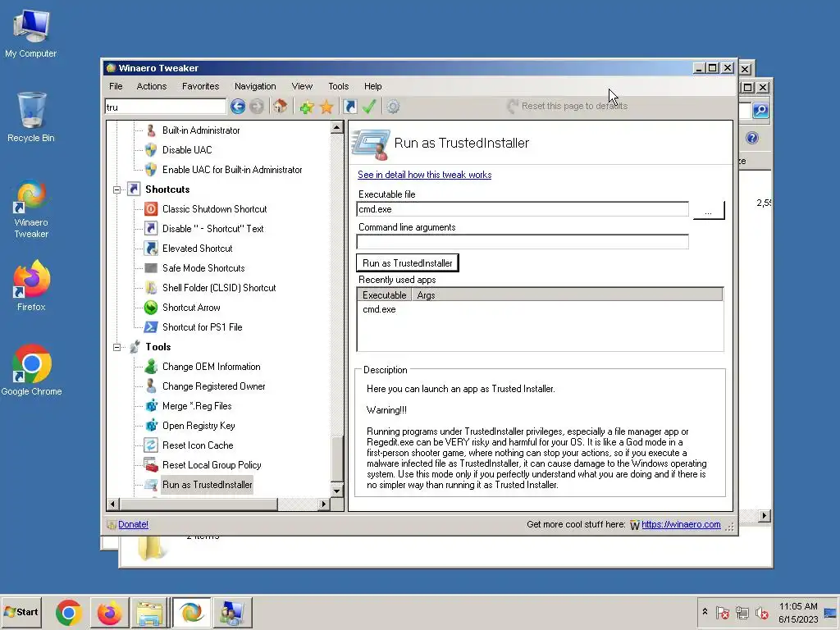This screenshot has width=840, height=630.
Task: Open Classic Shutdown Shortcut item
Action: (x=214, y=209)
